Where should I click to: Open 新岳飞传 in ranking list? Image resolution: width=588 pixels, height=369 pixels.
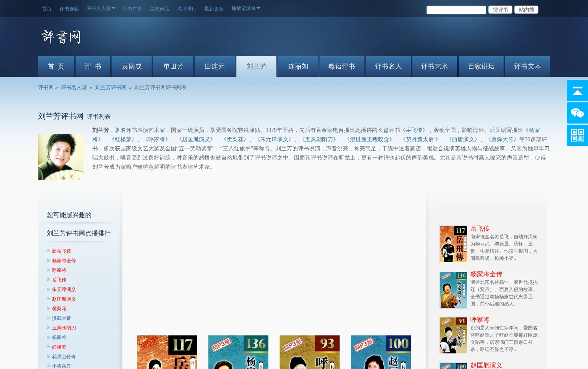click(x=61, y=251)
